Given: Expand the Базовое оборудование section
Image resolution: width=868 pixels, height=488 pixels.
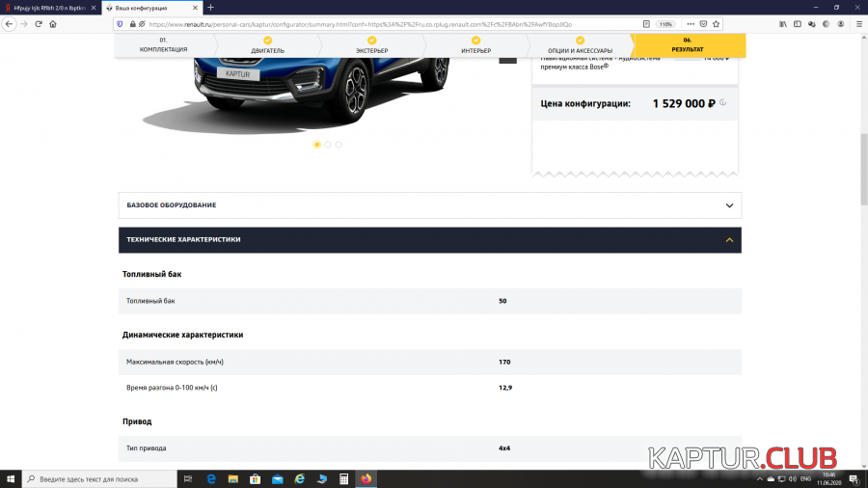Looking at the screenshot, I should point(429,205).
